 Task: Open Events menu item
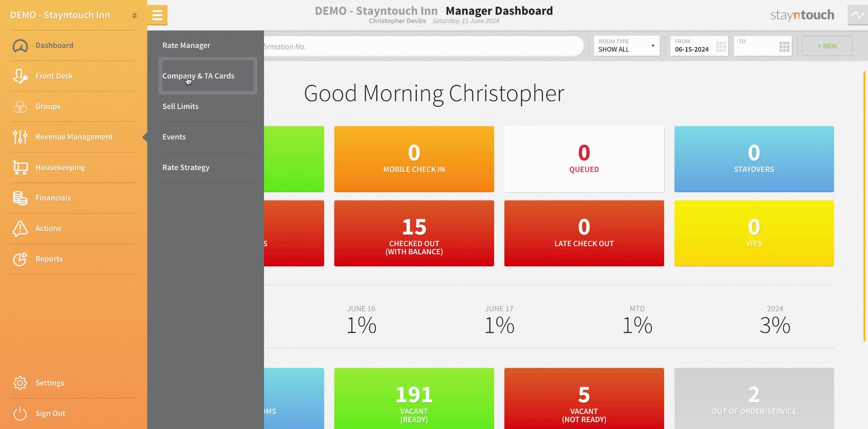pos(174,137)
